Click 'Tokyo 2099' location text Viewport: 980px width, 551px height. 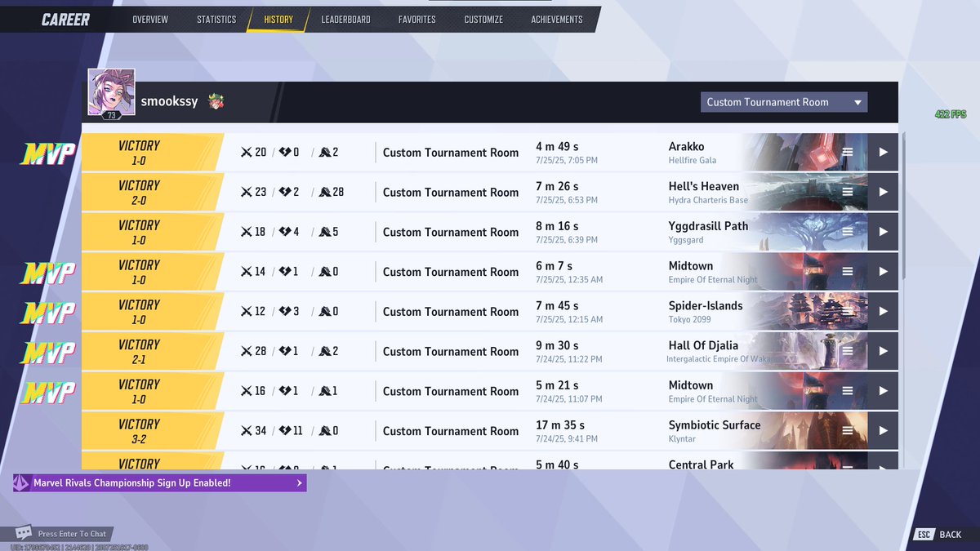coord(690,320)
